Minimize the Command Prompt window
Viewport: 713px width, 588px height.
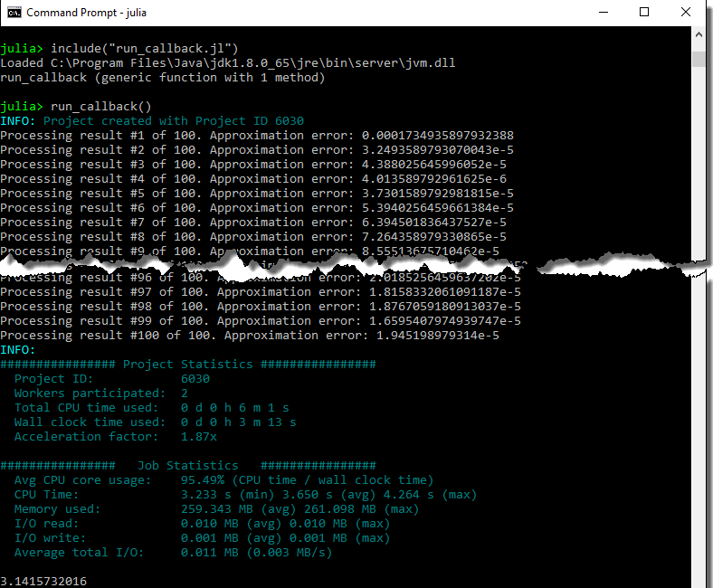(603, 13)
